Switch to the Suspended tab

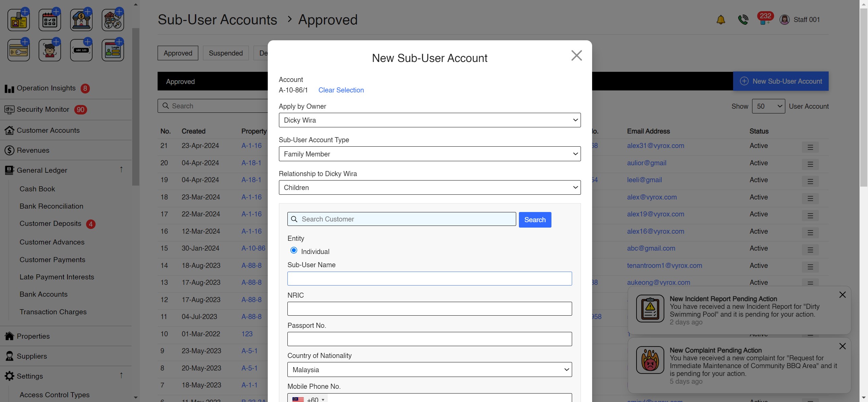(x=226, y=53)
